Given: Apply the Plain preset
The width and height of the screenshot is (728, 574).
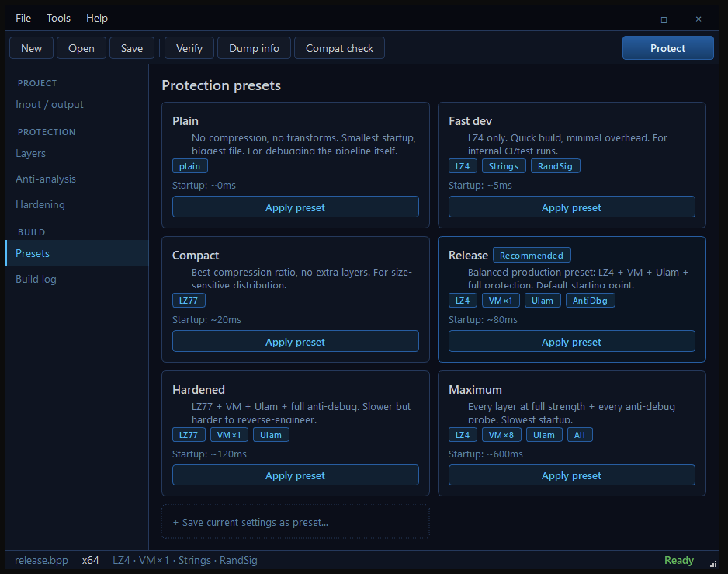Looking at the screenshot, I should [295, 207].
